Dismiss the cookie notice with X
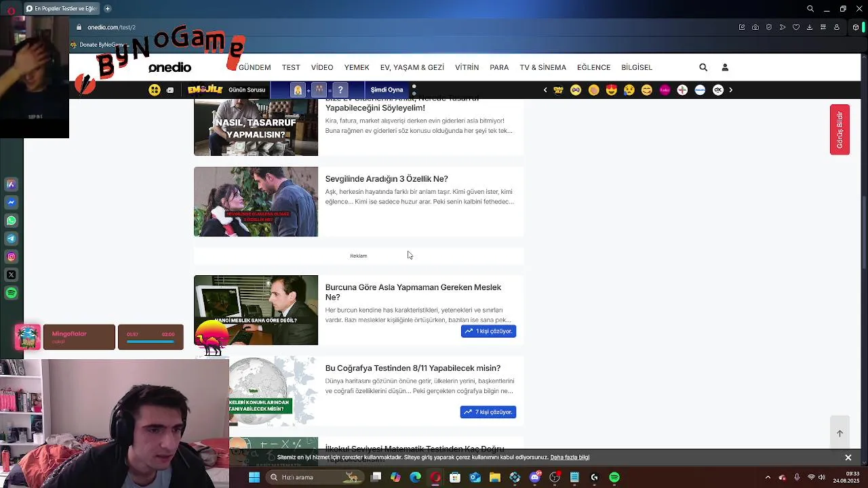The height and width of the screenshot is (488, 868). 848,457
